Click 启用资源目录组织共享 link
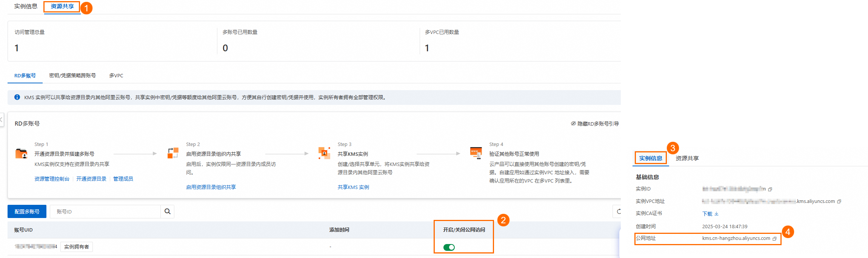Image resolution: width=868 pixels, height=258 pixels. 211,187
